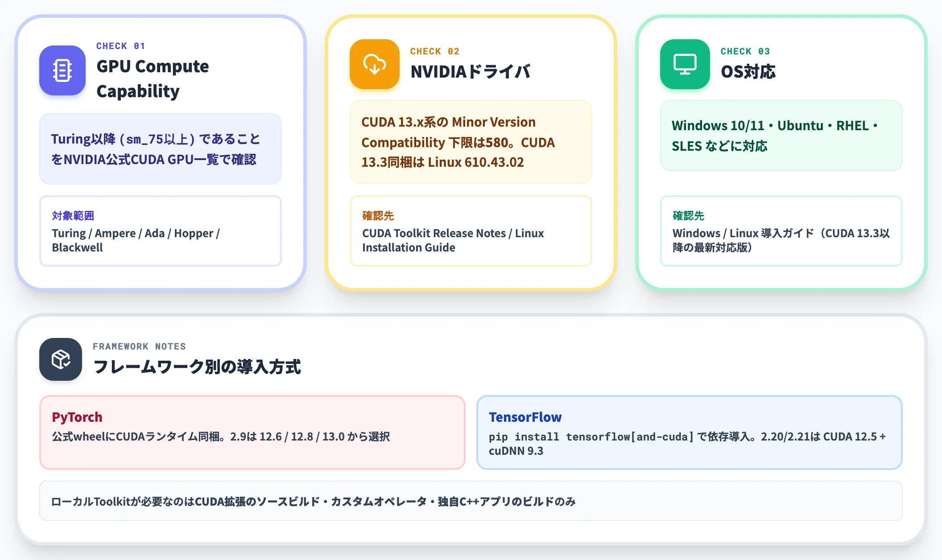The width and height of the screenshot is (942, 560).
Task: Click the FRAMEWORK NOTES label
Action: pyautogui.click(x=140, y=346)
